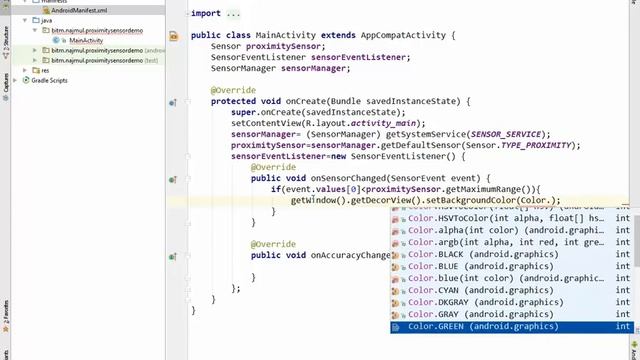Fold the onSensorChanged method using gutter marker

(x=188, y=178)
